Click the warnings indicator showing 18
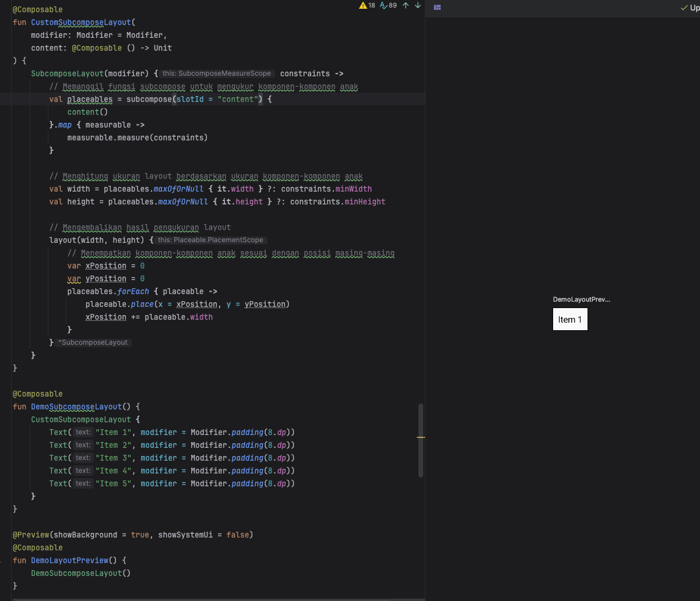 367,6
